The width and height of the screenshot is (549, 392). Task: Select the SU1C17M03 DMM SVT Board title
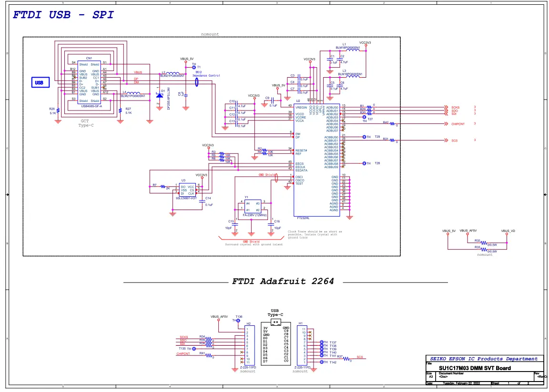point(475,368)
